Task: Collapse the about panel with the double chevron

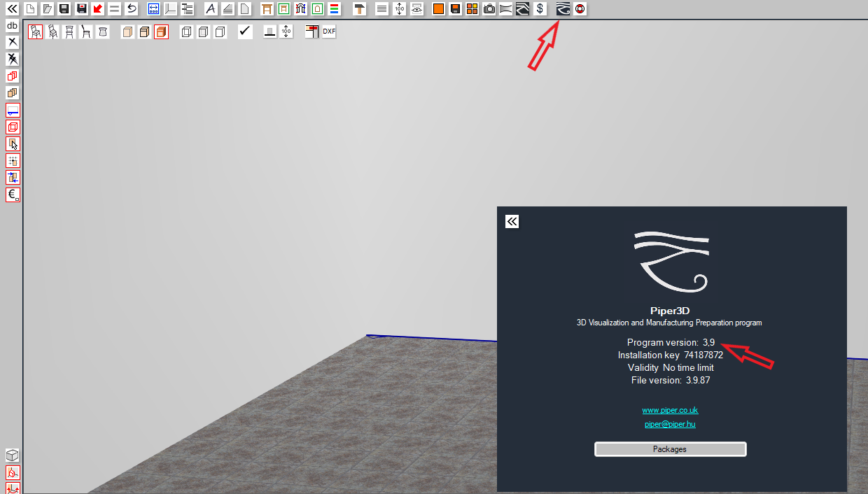Action: tap(512, 222)
